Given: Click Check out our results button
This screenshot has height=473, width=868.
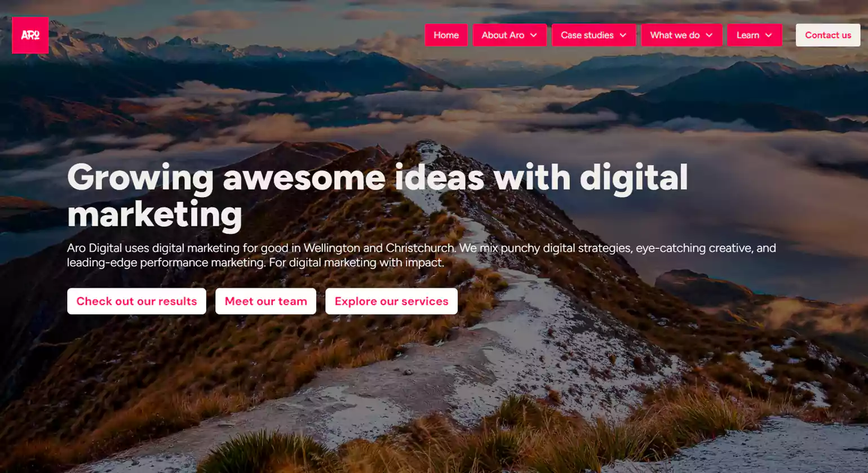Looking at the screenshot, I should (136, 301).
